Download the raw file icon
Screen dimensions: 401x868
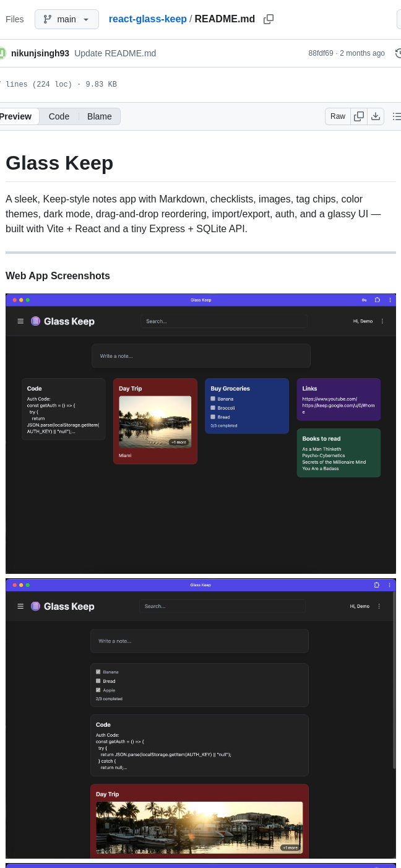[x=376, y=116]
